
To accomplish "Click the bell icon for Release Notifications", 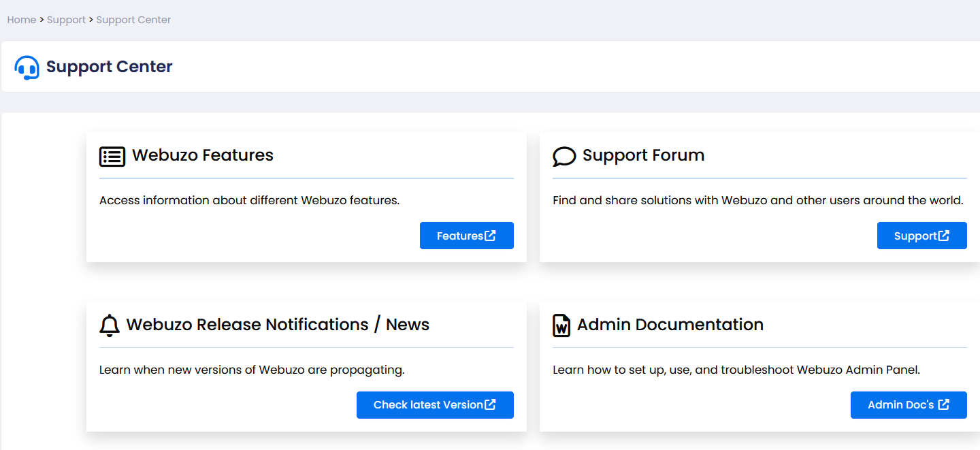I will (110, 325).
